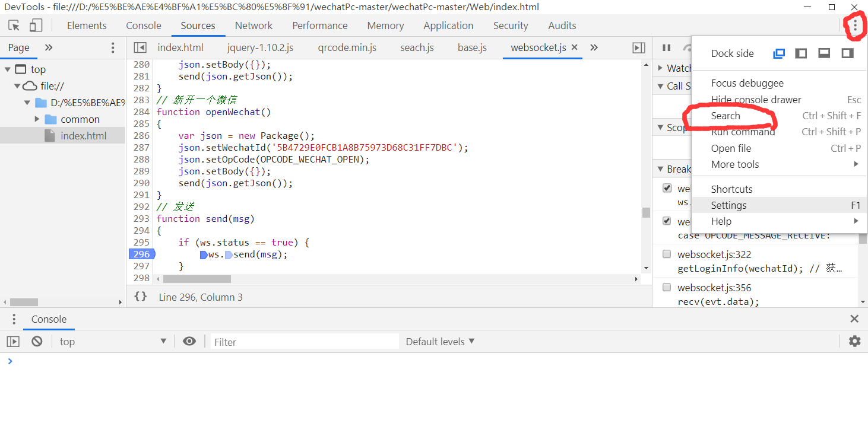Viewport: 868px width, 433px height.
Task: Clear the console icon
Action: (x=37, y=342)
